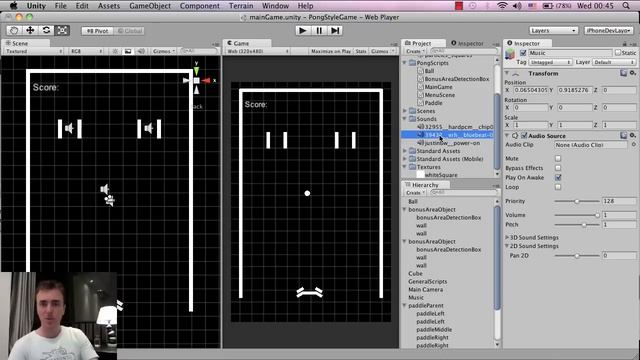This screenshot has width=640, height=360.
Task: Click the Stats button in Game view
Action: [x=361, y=51]
